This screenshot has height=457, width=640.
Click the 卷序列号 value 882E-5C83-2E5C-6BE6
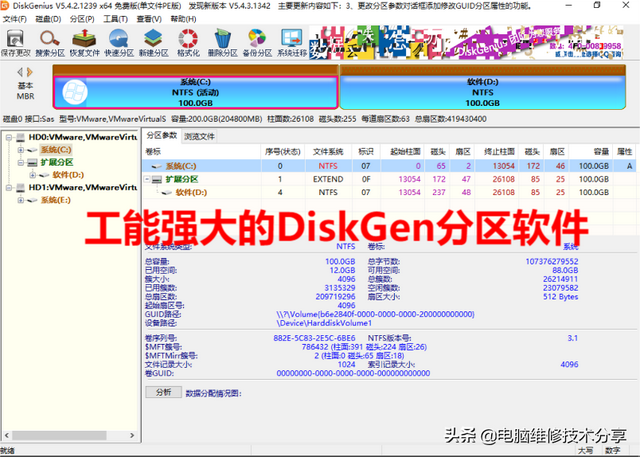(x=314, y=338)
